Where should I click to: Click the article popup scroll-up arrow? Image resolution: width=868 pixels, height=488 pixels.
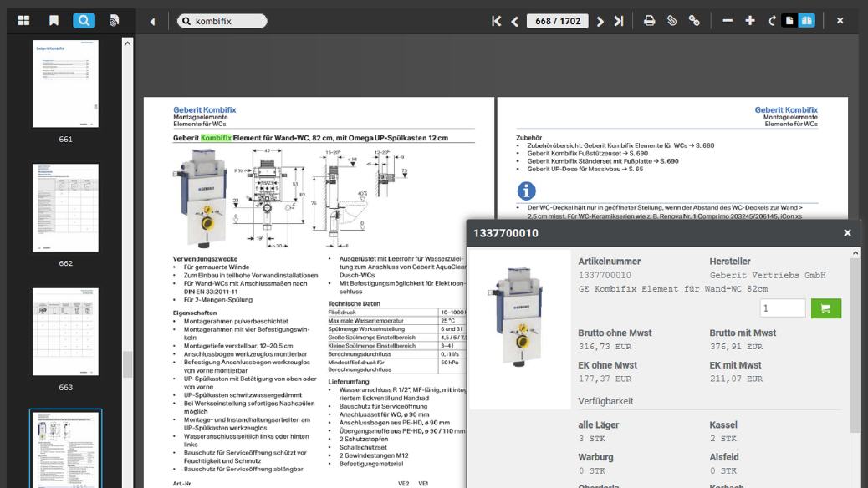pyautogui.click(x=855, y=253)
